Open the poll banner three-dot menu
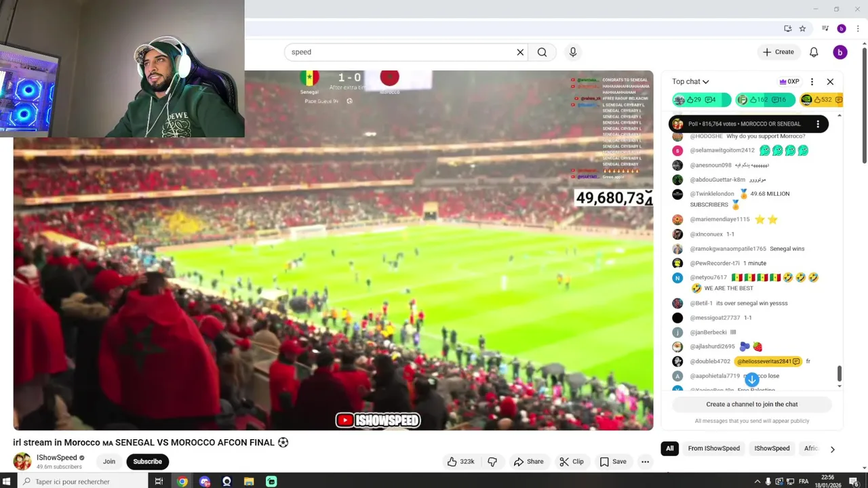Viewport: 868px width, 488px height. pyautogui.click(x=818, y=124)
